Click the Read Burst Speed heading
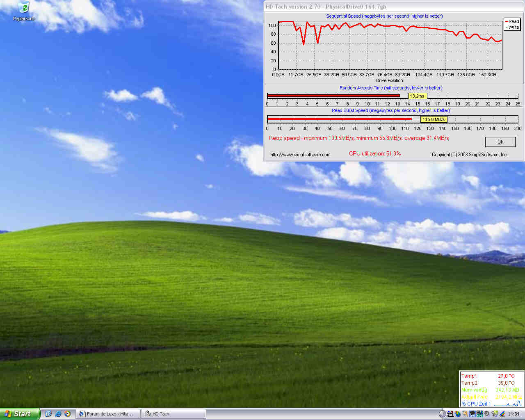525x420 pixels. (391, 110)
